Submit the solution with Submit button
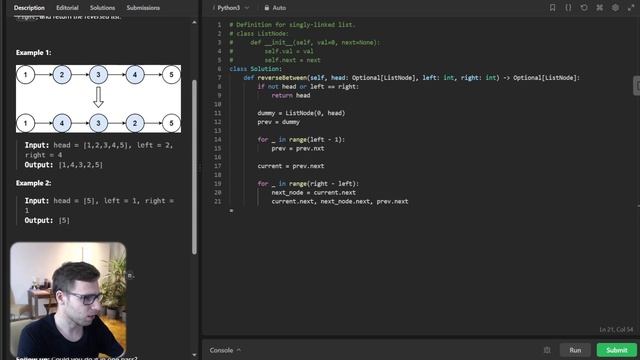 [x=616, y=350]
